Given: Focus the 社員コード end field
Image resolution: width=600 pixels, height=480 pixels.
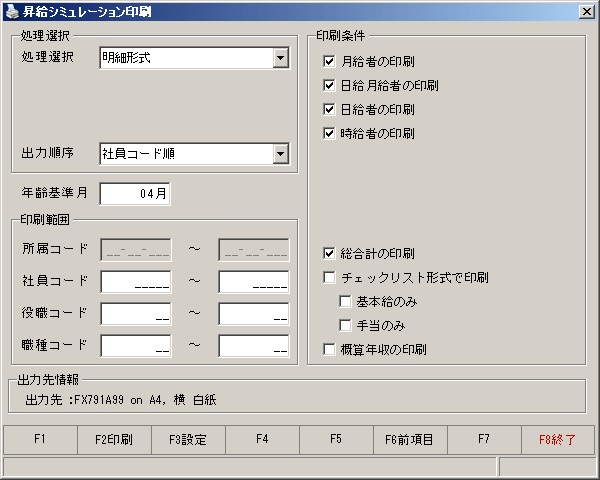Looking at the screenshot, I should point(254,282).
